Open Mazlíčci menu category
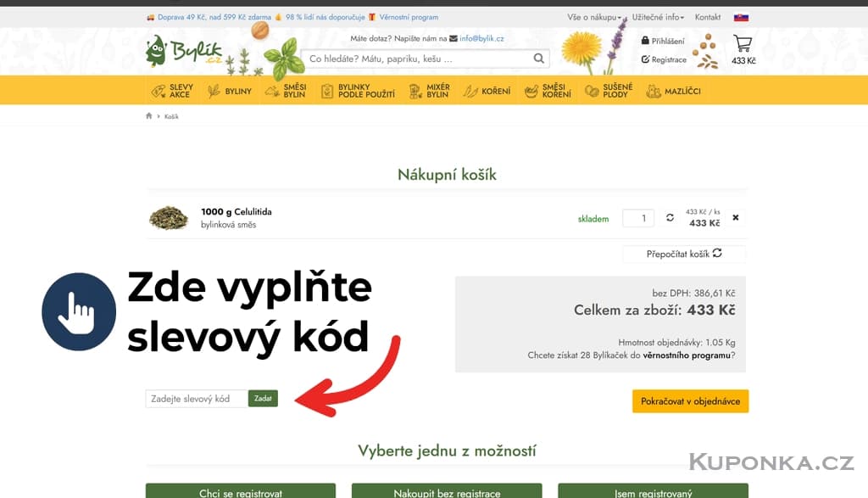The image size is (868, 498). (673, 91)
